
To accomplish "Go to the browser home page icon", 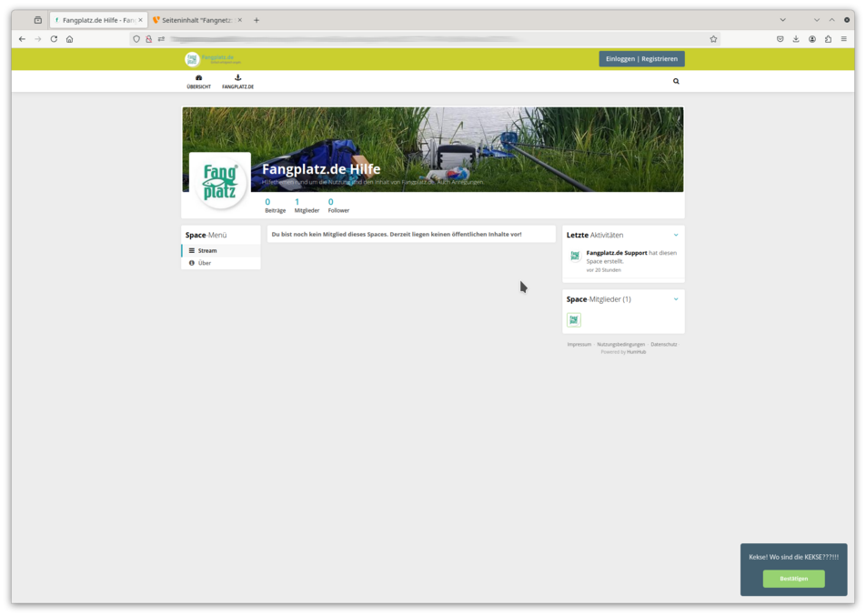I will tap(69, 39).
